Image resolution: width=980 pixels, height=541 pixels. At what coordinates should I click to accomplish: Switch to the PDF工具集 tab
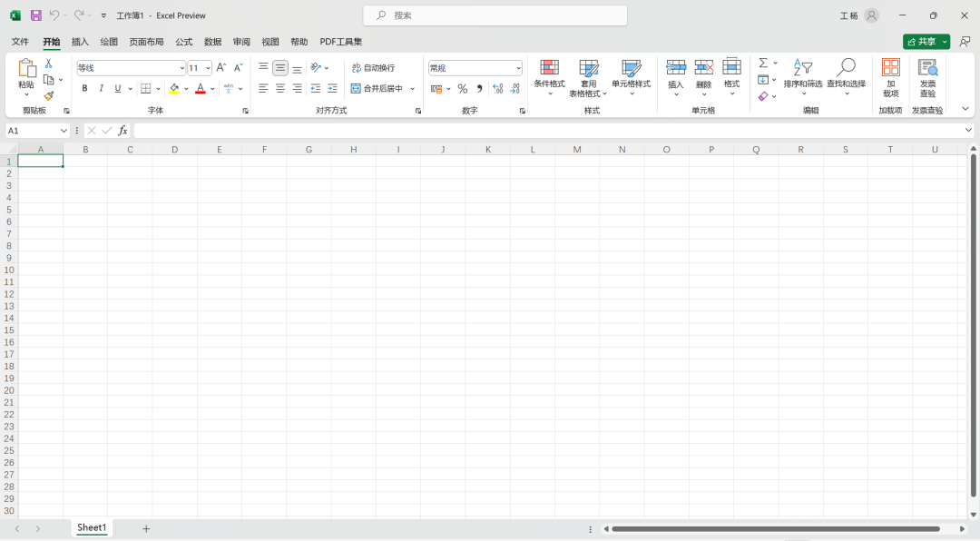pyautogui.click(x=340, y=41)
